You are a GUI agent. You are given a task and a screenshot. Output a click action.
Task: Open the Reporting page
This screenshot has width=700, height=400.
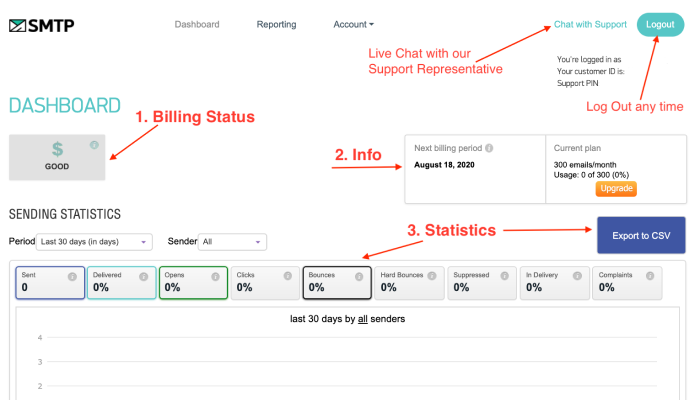276,24
